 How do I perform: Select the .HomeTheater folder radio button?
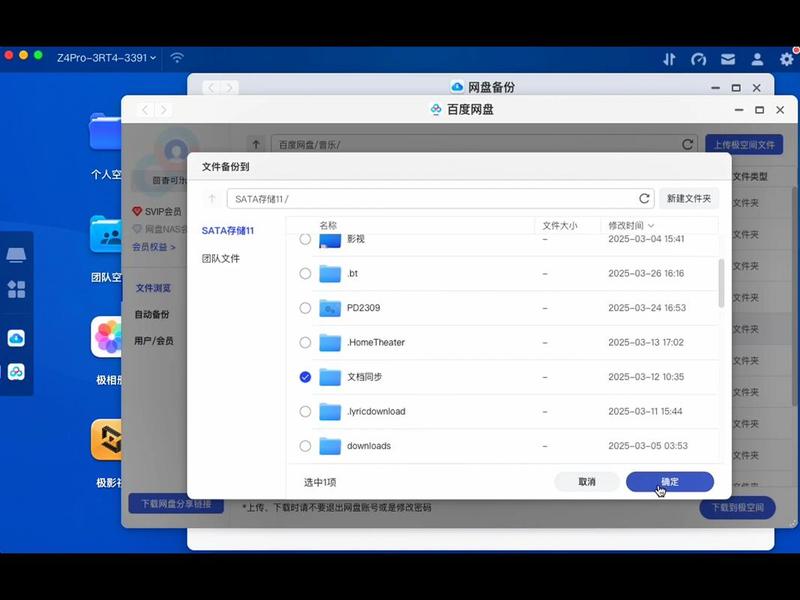click(305, 342)
